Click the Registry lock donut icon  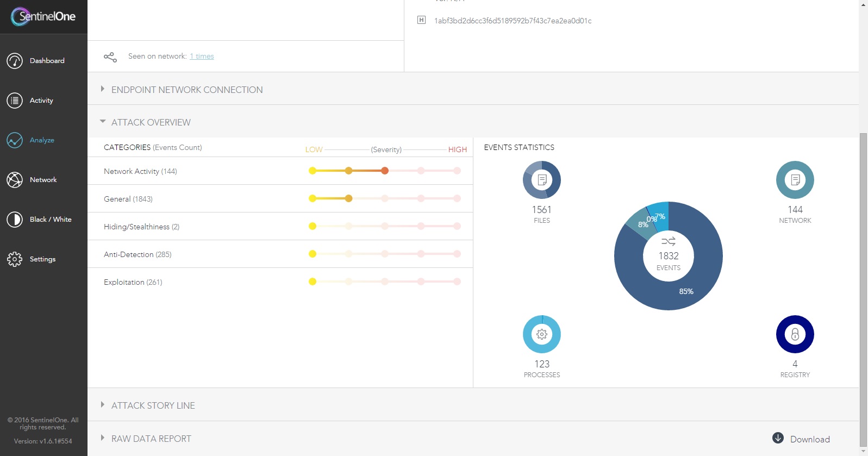click(x=795, y=334)
